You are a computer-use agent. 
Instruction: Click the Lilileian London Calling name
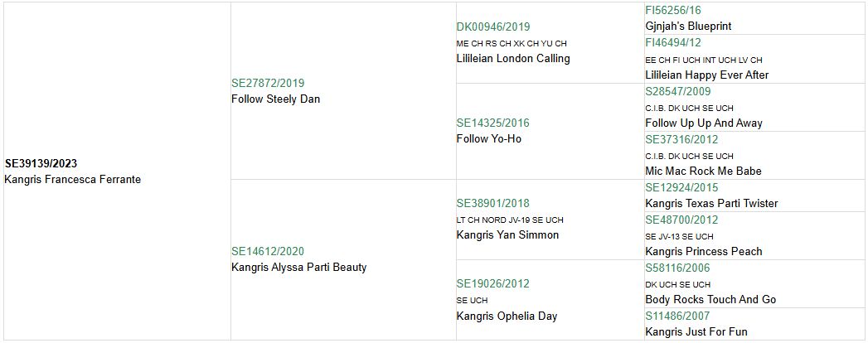coord(512,58)
